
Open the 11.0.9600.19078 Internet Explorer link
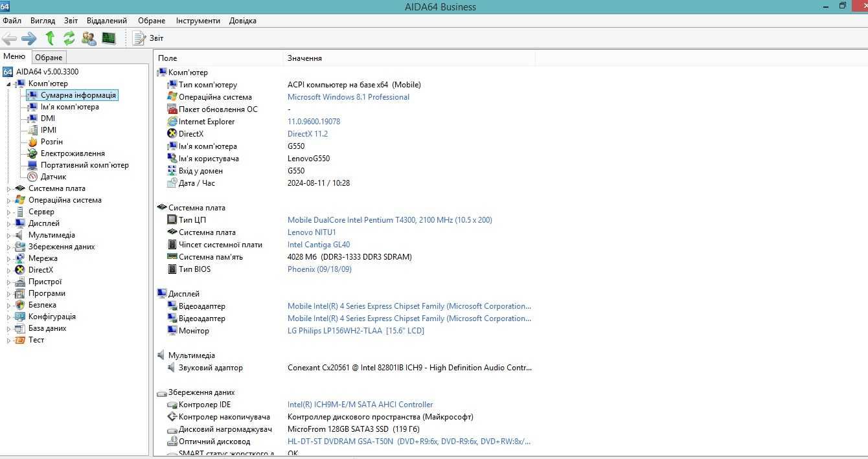coord(314,122)
